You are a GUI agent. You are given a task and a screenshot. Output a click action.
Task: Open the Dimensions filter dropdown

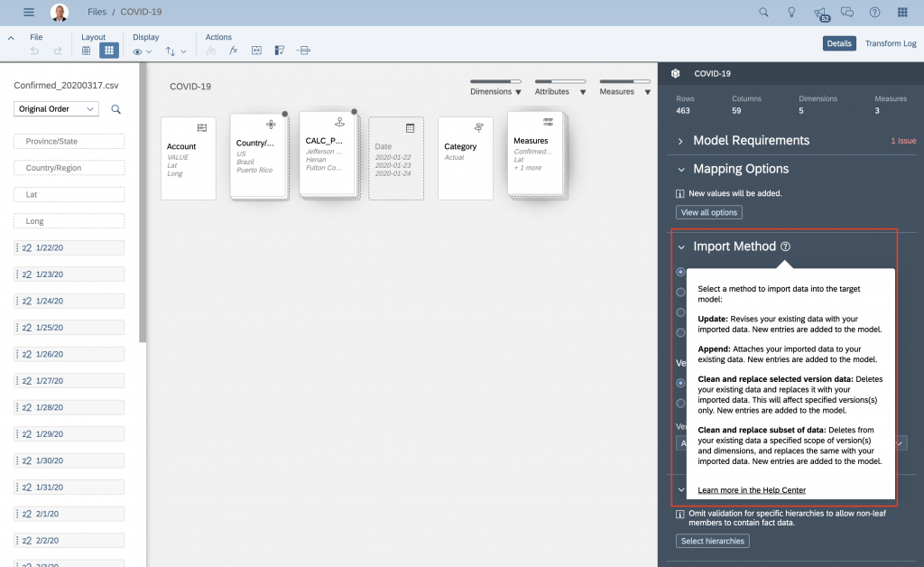[495, 92]
